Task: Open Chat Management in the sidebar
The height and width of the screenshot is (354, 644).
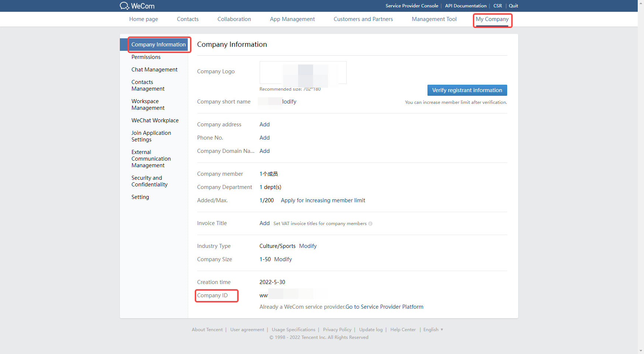Action: (154, 70)
